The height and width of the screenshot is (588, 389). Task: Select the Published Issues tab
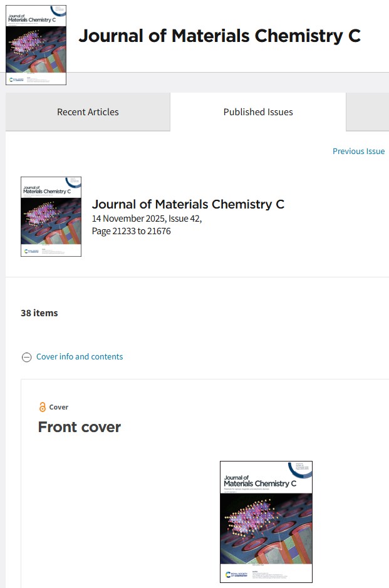click(x=258, y=111)
